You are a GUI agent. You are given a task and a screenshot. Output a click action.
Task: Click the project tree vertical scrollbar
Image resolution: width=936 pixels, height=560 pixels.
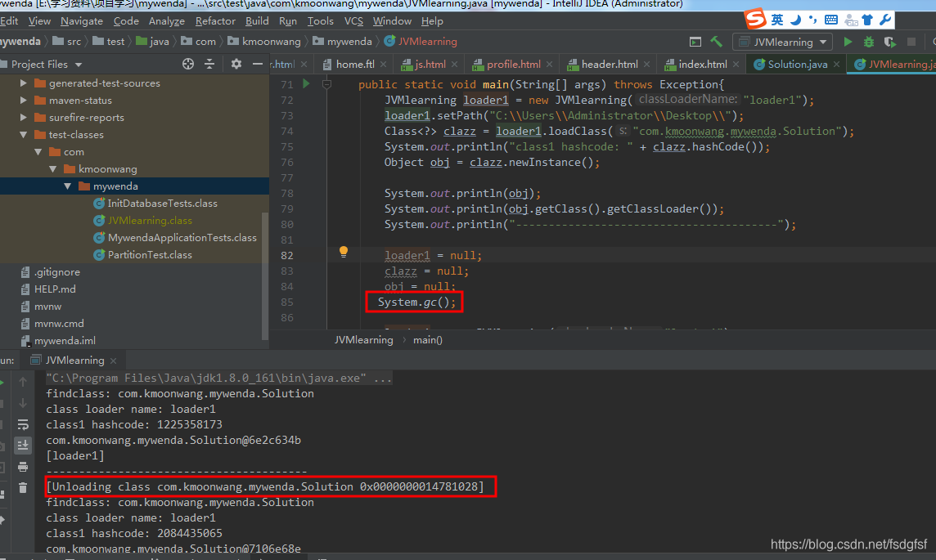click(x=266, y=276)
